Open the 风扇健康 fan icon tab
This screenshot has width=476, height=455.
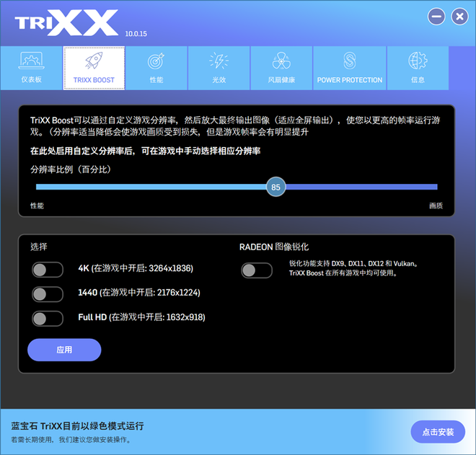281,62
